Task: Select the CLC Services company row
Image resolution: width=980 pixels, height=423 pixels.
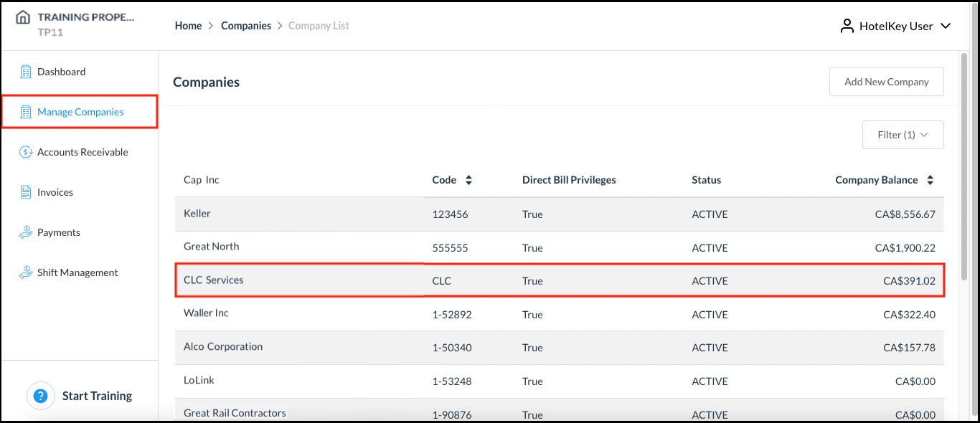Action: click(559, 280)
